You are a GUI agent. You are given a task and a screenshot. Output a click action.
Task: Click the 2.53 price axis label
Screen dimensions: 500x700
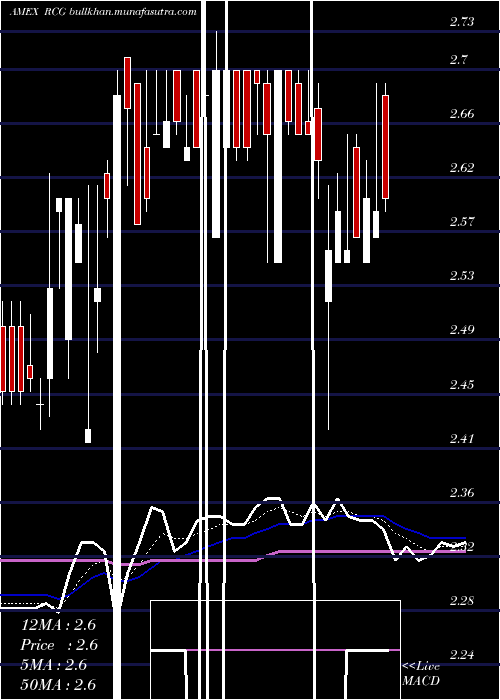pyautogui.click(x=462, y=275)
